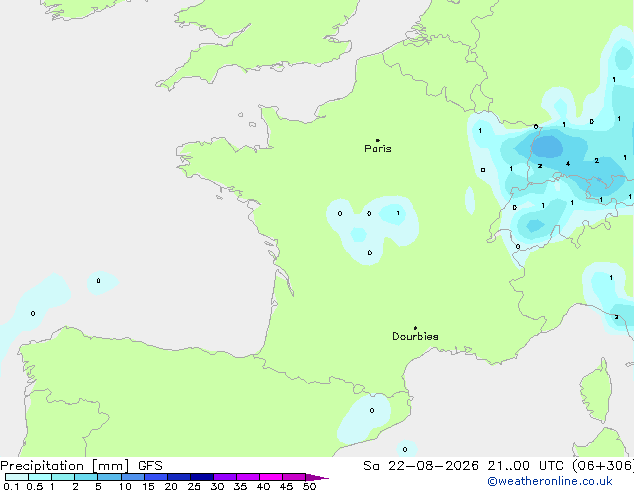Click the '10' legend scale label
634x490 pixels.
(x=125, y=486)
